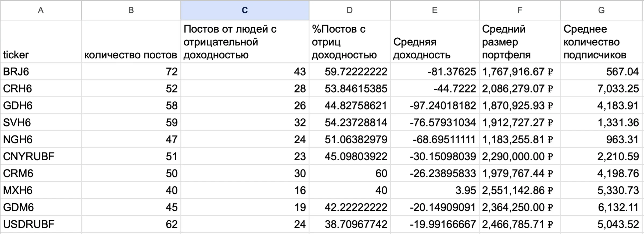644x234 pixels.
Task: Click the "Средняя доходность" header cell
Action: (x=435, y=42)
